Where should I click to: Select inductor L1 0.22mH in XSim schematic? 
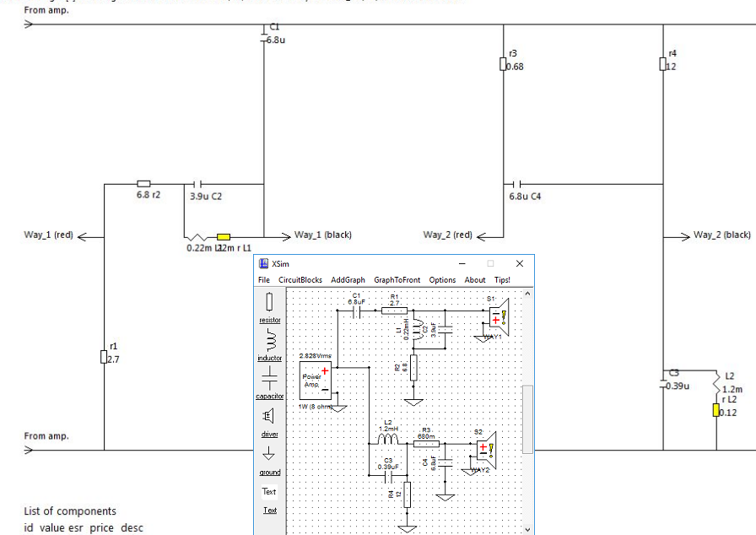click(x=418, y=330)
